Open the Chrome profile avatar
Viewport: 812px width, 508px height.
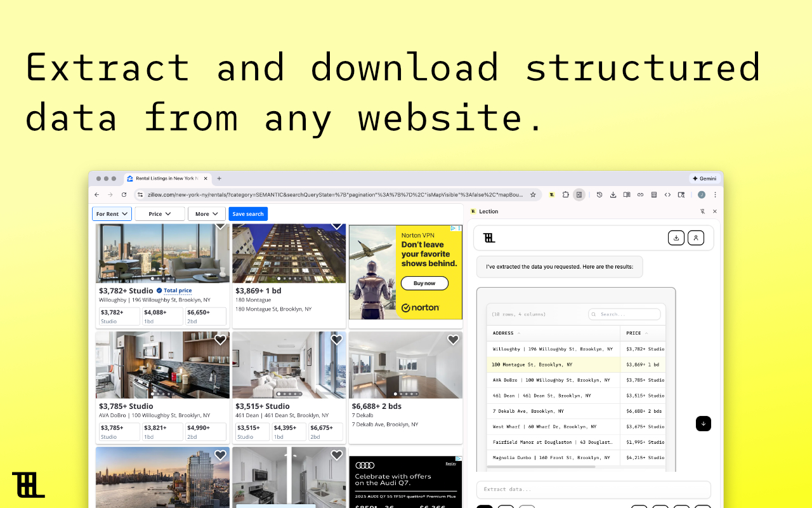click(x=702, y=195)
